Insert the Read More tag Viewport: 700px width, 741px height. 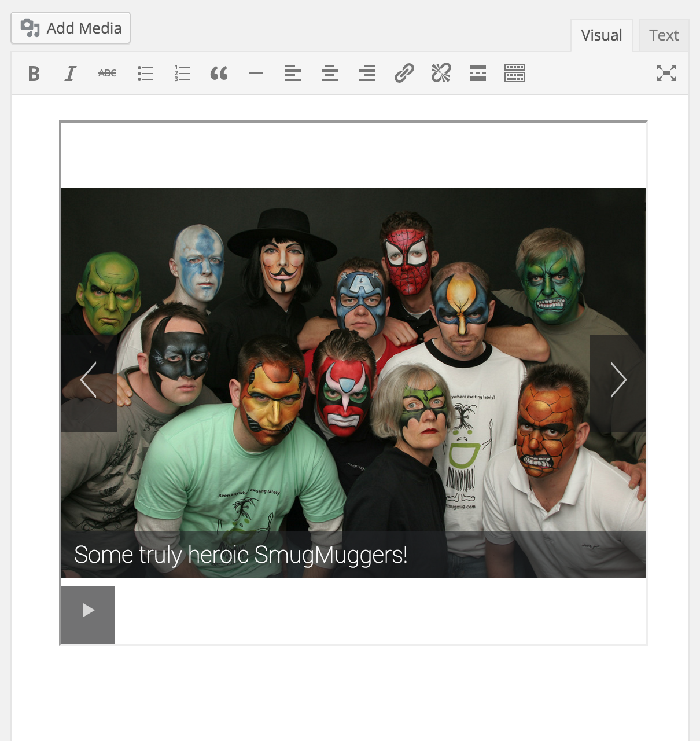478,74
